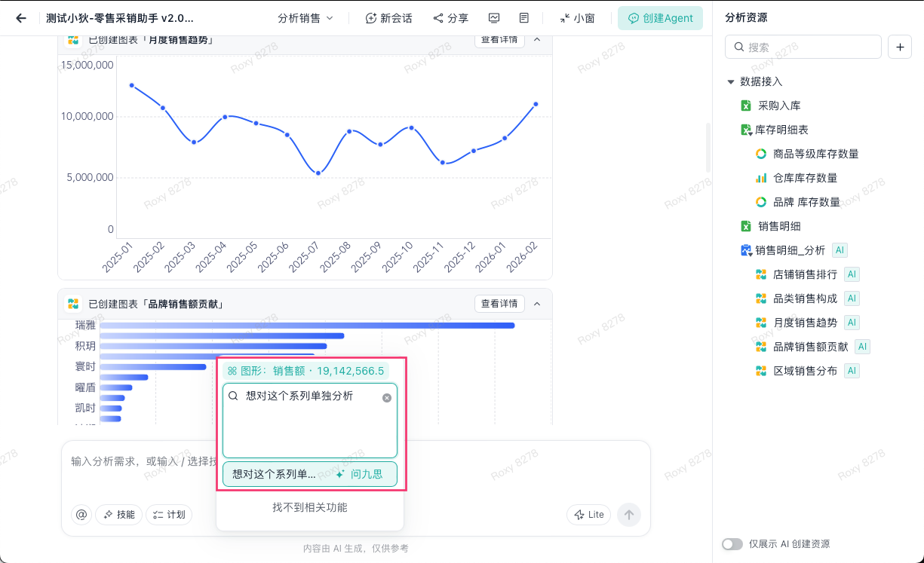Viewport: 924px width, 563px height.
Task: Click the 图形: 销售额 · 19,142,566.5 tag
Action: tap(305, 371)
